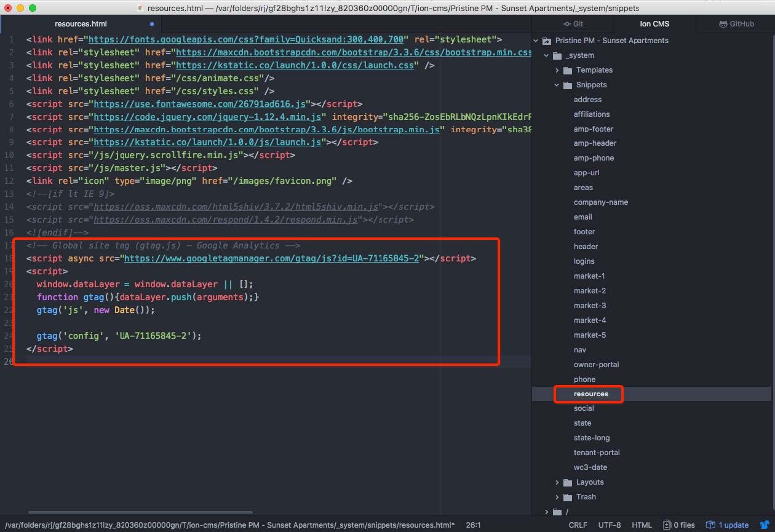The image size is (775, 532).
Task: Open the state-long snippet
Action: coord(592,438)
